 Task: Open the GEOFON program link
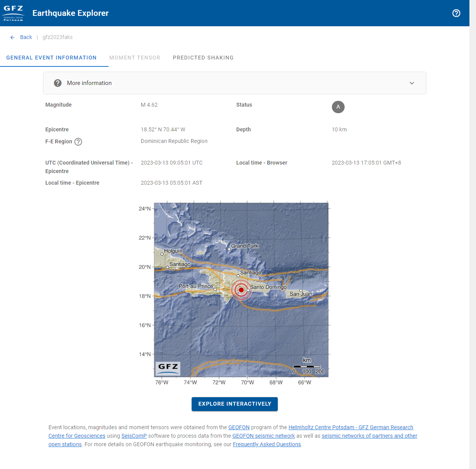239,427
